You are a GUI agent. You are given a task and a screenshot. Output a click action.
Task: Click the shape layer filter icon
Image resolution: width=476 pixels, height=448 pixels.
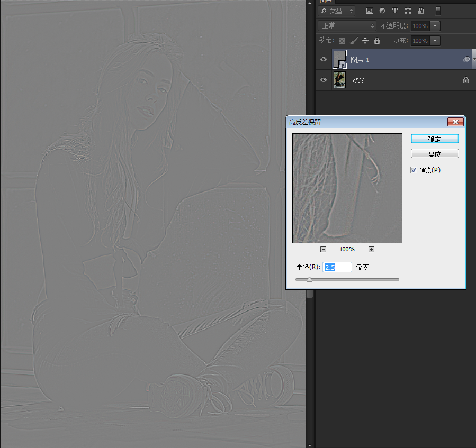408,11
